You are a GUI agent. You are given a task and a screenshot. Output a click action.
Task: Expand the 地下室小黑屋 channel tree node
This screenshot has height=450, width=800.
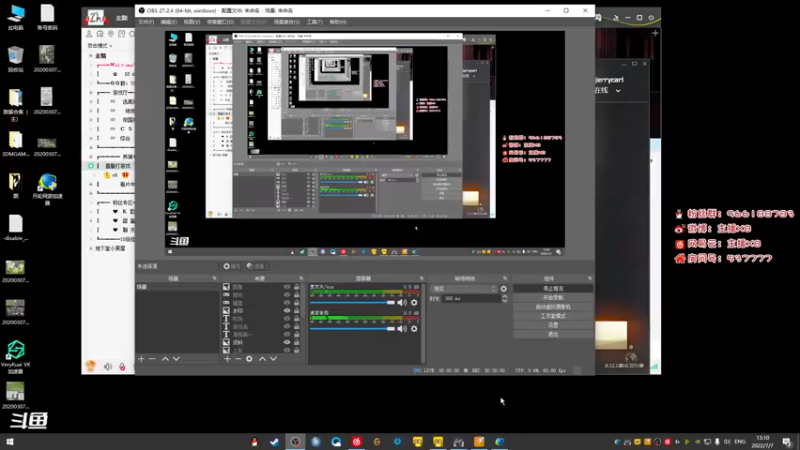91,248
